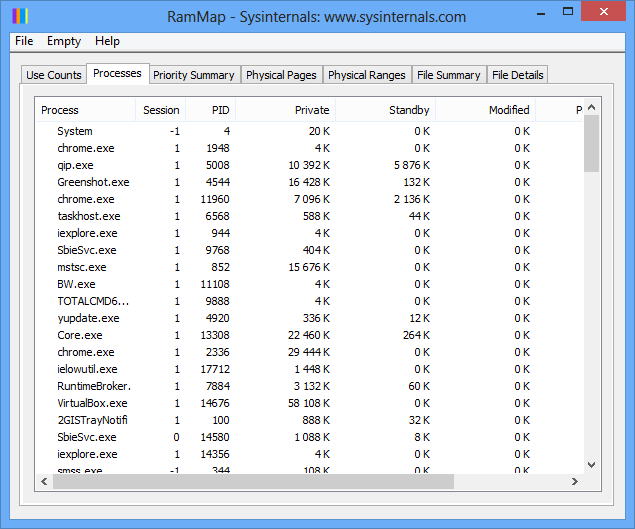Select the VirtualBox.exe process row
The image size is (635, 529).
(92, 403)
